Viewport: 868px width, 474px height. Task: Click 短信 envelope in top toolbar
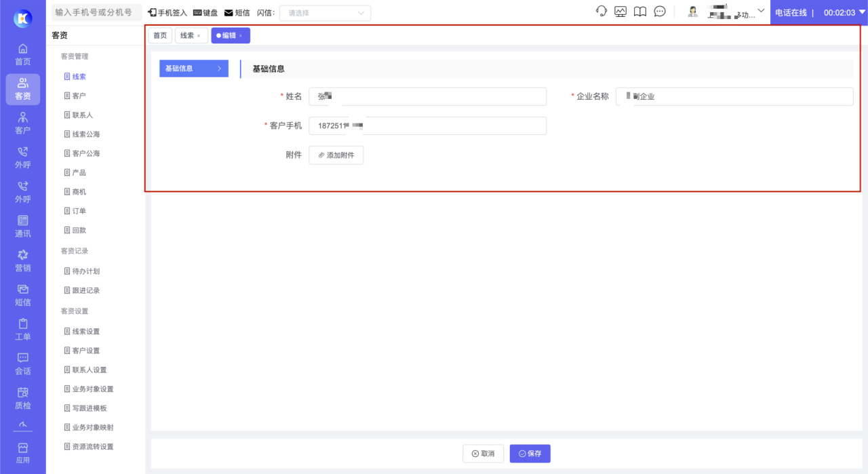(237, 13)
